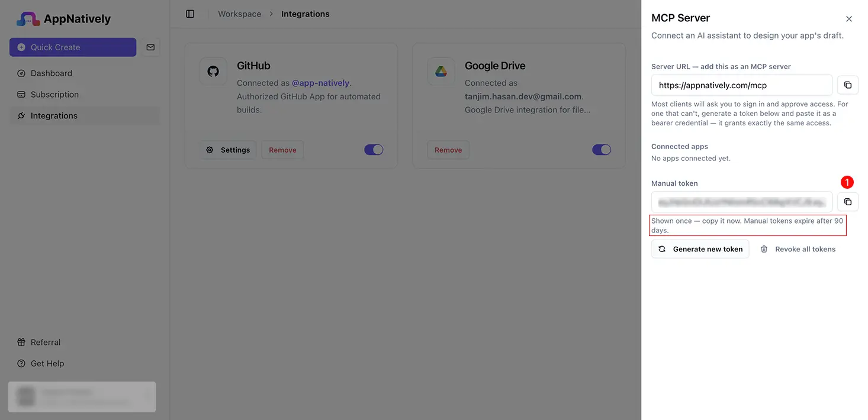Viewport: 868px width, 420px height.
Task: Click the Subscription card icon
Action: [21, 95]
